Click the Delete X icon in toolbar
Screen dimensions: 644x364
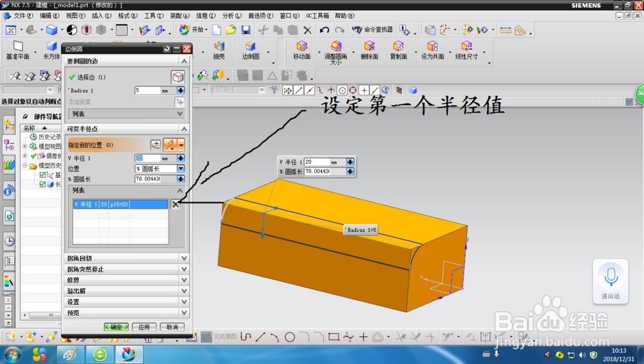click(307, 30)
